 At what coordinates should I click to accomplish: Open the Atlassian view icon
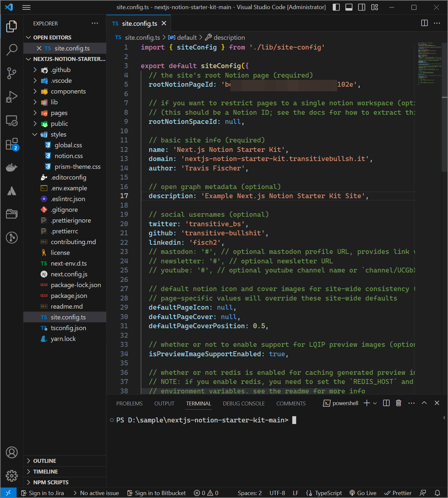[x=12, y=191]
